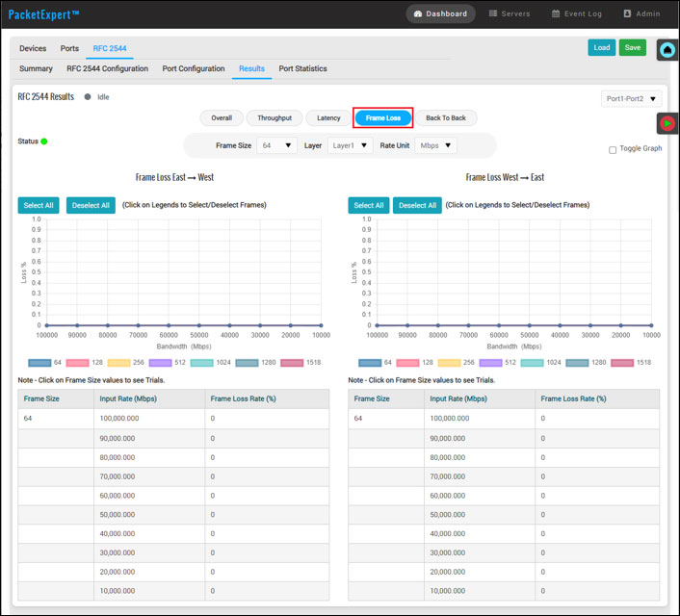Click 10000 data point in West-East chart
Image resolution: width=680 pixels, height=616 pixels.
point(651,325)
